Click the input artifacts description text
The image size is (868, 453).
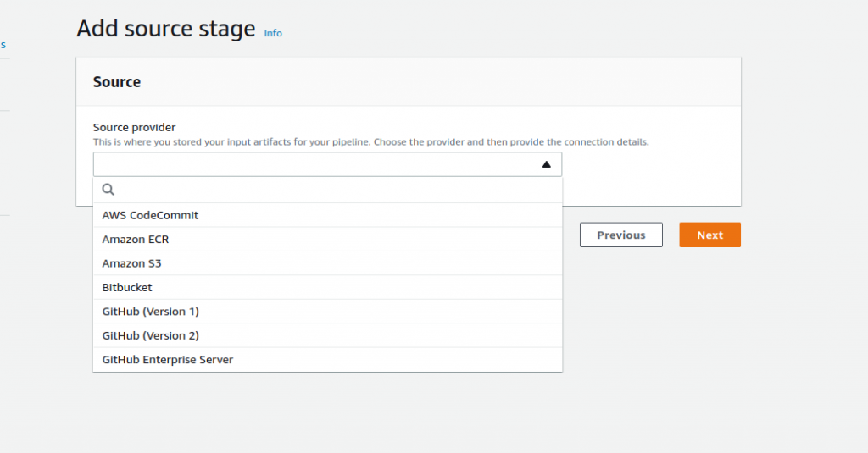pos(370,142)
